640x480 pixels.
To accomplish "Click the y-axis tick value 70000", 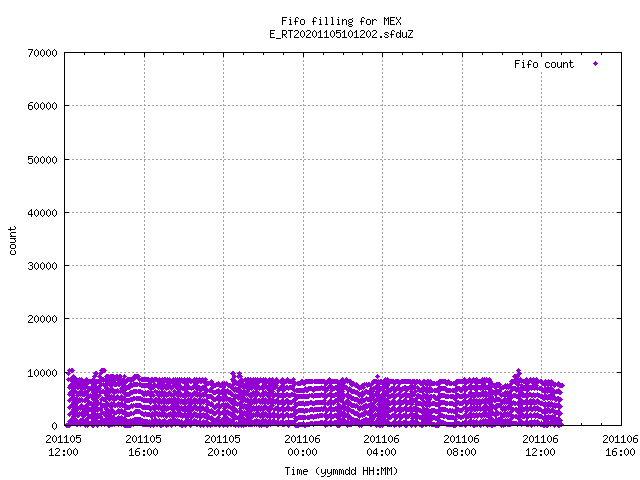I will (42, 53).
